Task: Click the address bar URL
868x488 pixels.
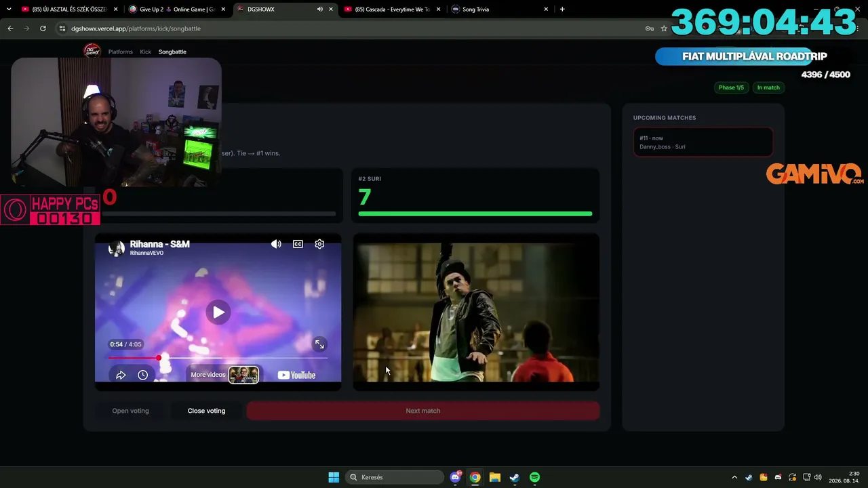Action: click(136, 28)
